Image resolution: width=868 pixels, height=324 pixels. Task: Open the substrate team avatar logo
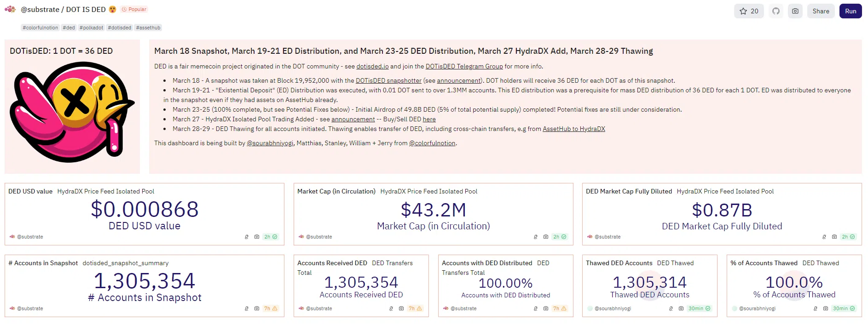(10, 9)
